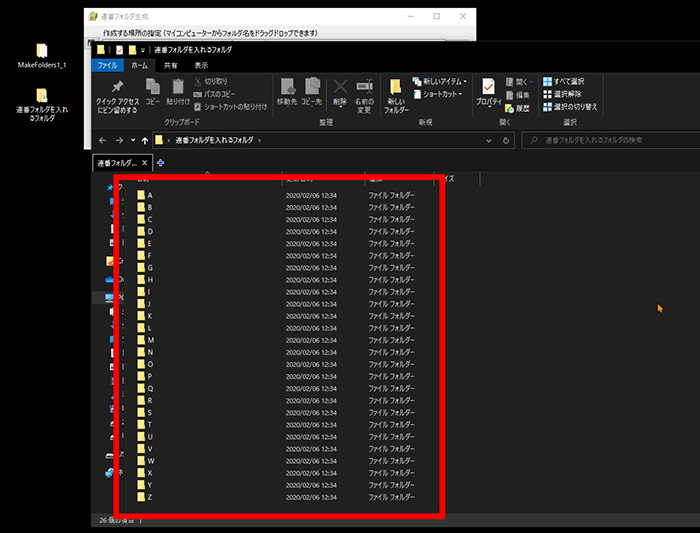Click the コピー icon in the ribbon
This screenshot has width=700, height=533.
[152, 89]
